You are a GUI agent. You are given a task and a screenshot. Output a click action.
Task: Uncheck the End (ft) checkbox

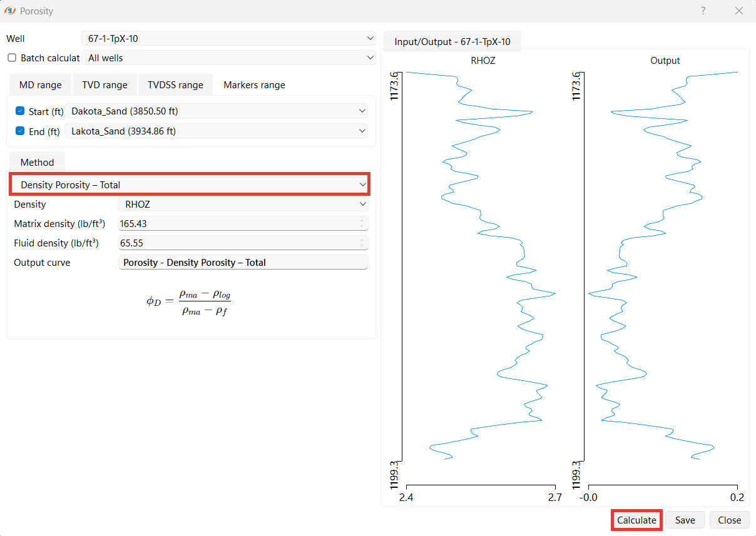pyautogui.click(x=19, y=131)
